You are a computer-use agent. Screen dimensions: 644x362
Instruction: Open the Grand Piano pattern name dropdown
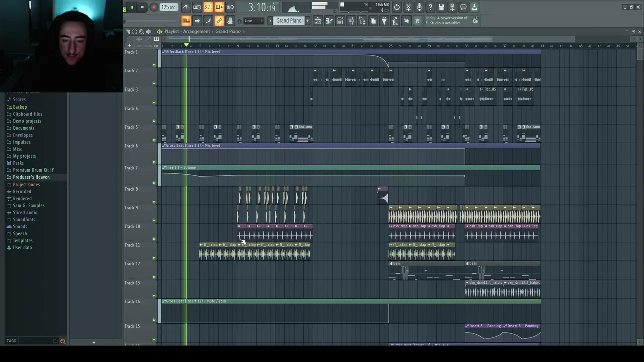(x=289, y=21)
